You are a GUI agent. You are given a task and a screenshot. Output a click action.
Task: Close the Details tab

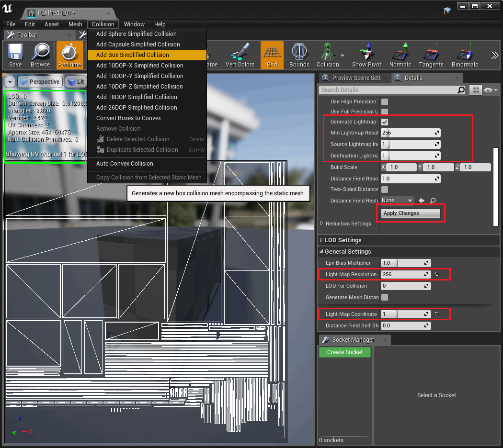click(x=457, y=78)
